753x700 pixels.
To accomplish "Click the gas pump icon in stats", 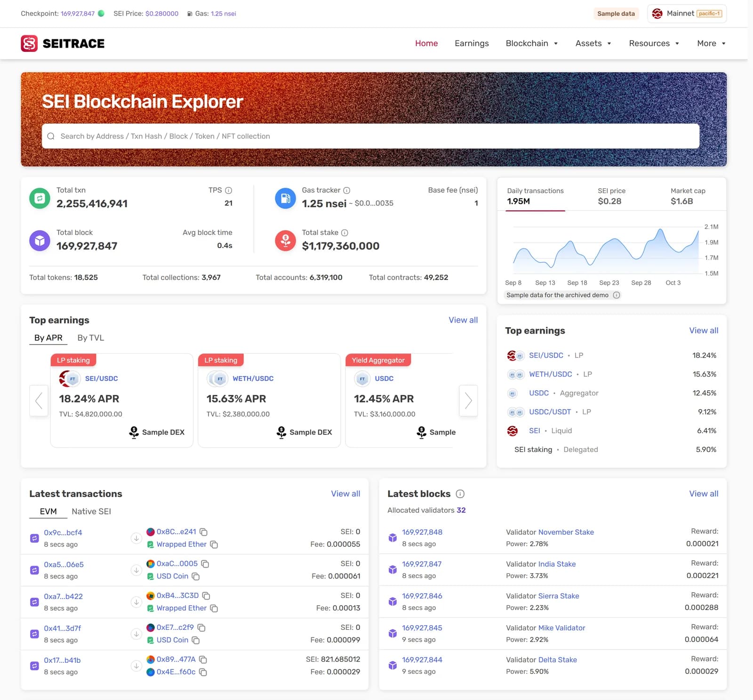I will point(285,198).
